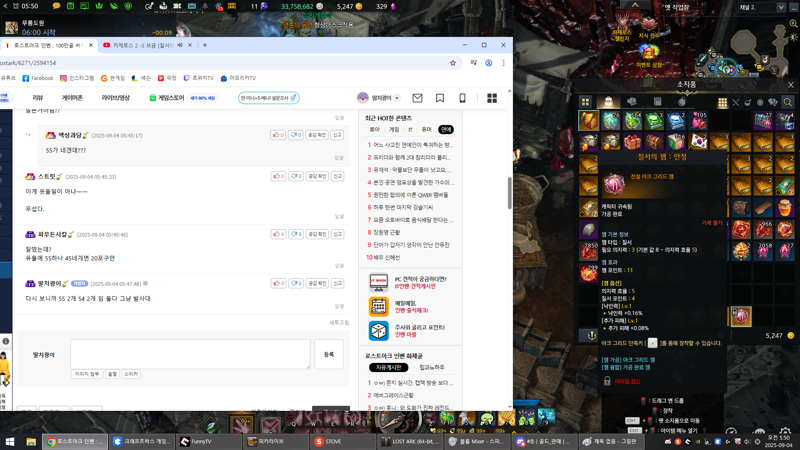Dislike the comment by 스트릿

(296, 176)
